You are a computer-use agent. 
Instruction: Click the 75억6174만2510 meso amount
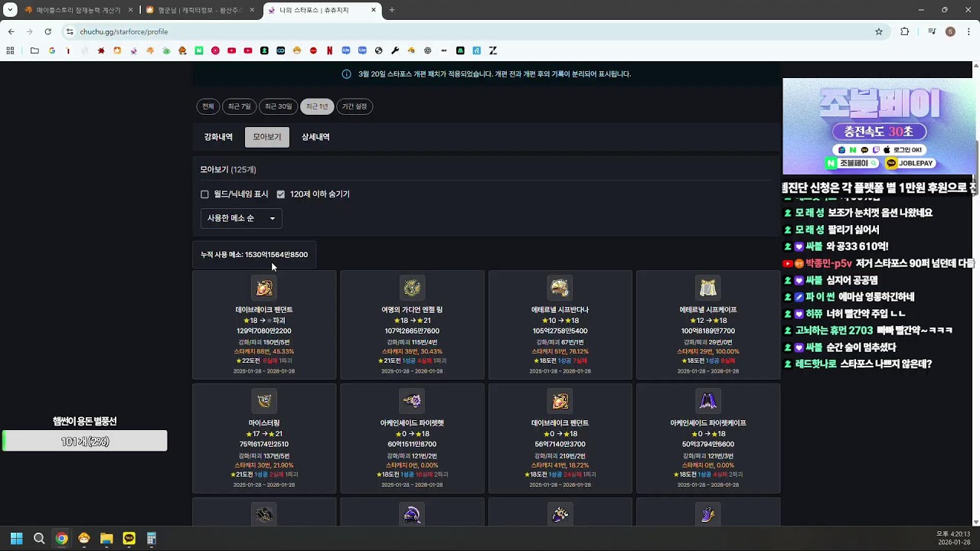tap(264, 444)
